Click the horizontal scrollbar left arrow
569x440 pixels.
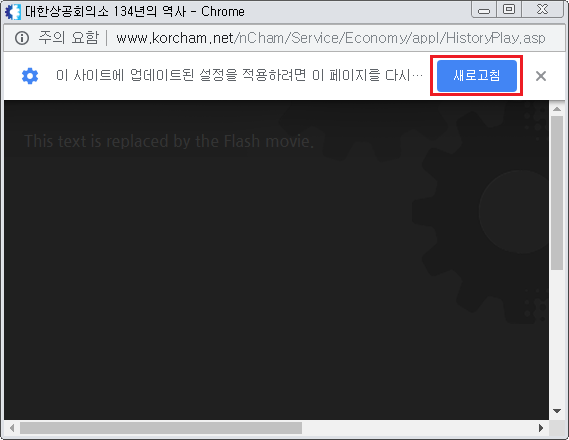click(x=12, y=428)
